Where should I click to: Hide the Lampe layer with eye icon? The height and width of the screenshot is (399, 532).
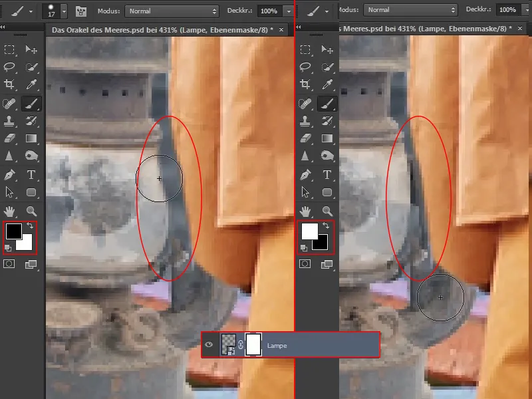(209, 345)
